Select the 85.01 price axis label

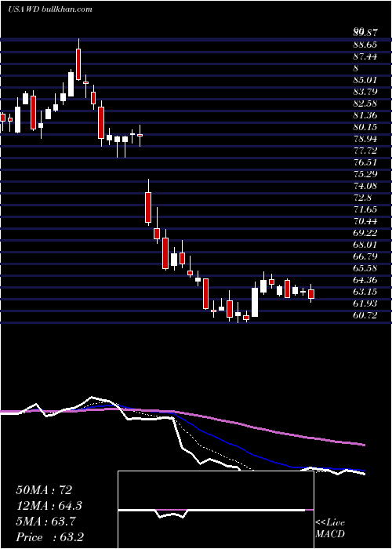365,80
